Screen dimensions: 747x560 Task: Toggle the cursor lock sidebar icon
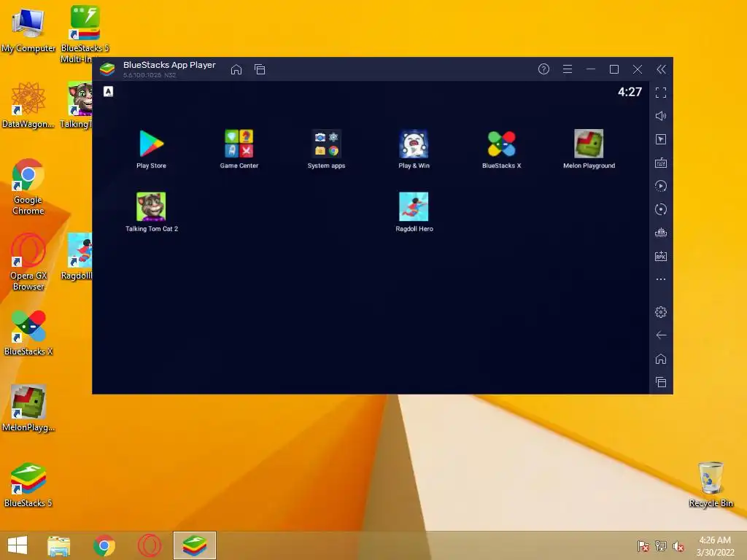coord(661,139)
